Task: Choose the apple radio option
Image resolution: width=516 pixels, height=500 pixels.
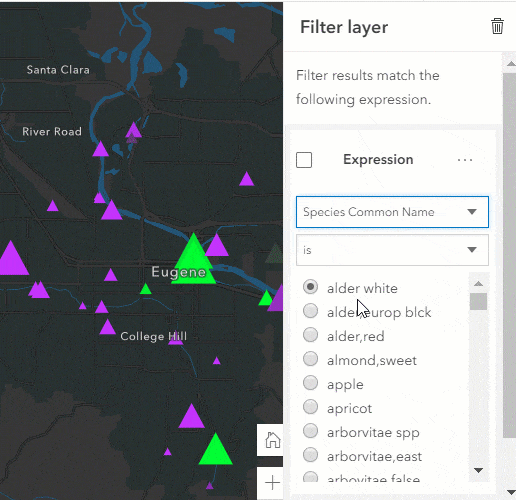Action: (310, 383)
